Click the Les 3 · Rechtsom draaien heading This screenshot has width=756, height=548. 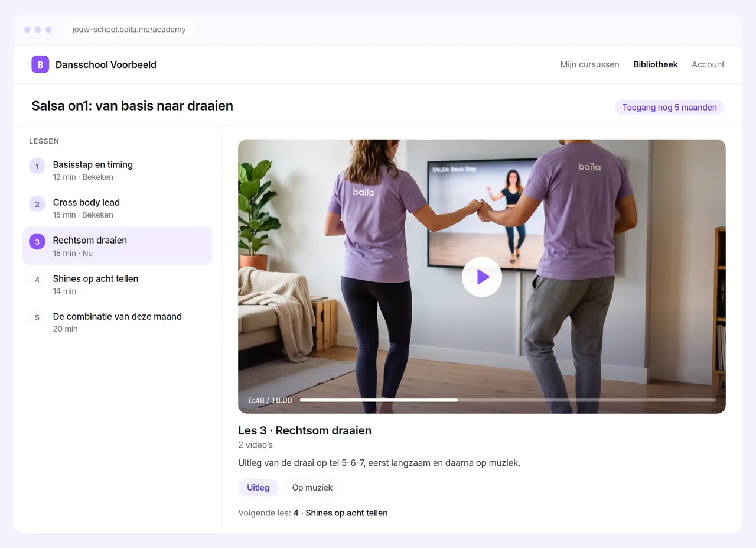point(305,430)
